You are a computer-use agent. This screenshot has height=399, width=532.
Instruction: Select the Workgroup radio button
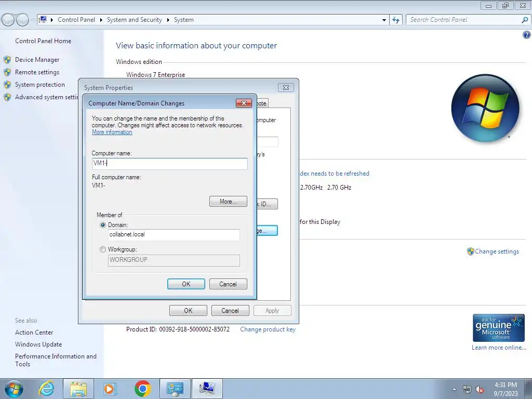103,249
